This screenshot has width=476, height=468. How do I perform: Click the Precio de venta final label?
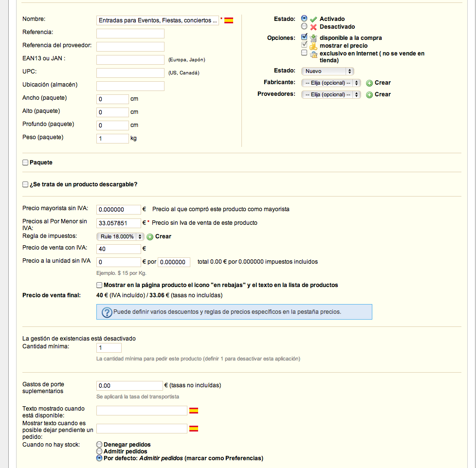point(52,295)
